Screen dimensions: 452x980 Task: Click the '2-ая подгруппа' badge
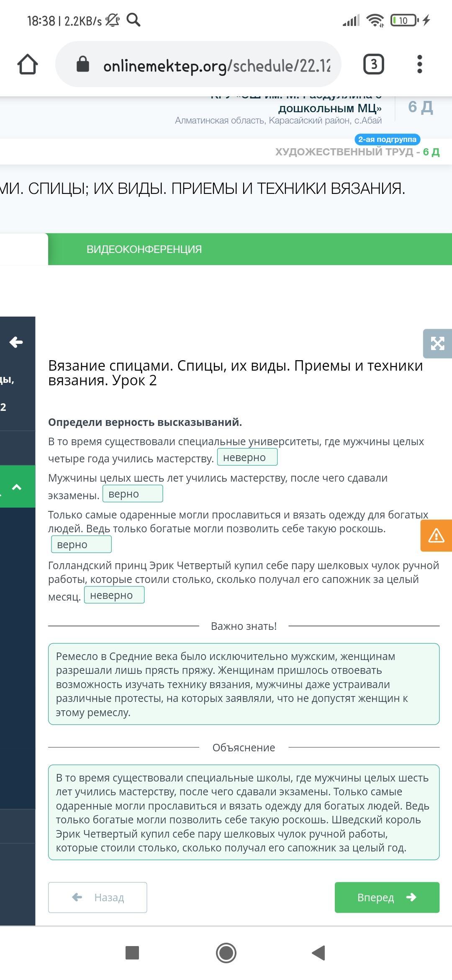(387, 139)
